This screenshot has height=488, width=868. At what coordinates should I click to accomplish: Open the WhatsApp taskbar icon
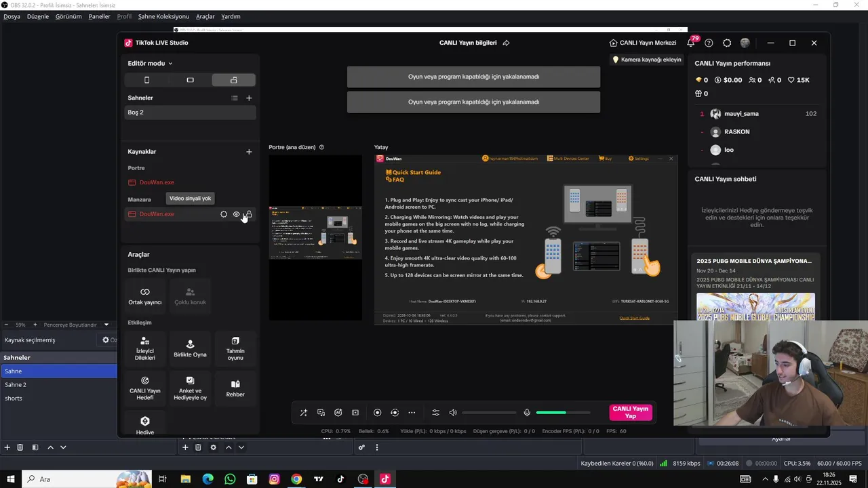230,479
